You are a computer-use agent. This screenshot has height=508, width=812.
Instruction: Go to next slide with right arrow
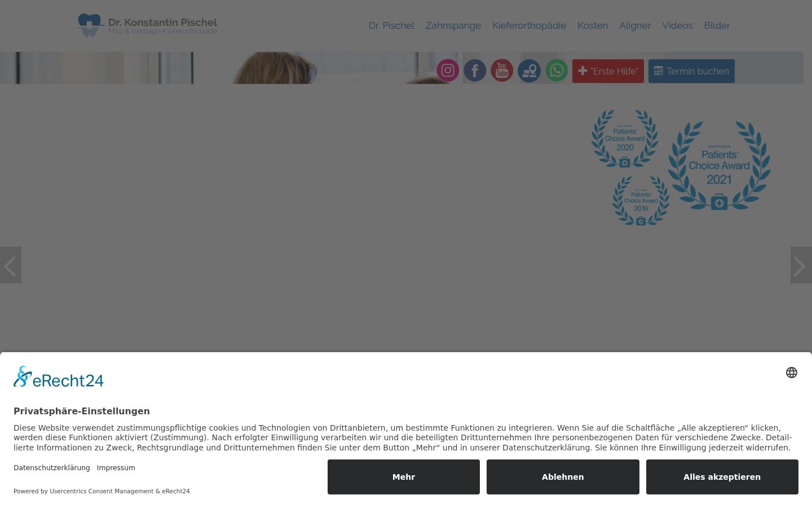801,265
